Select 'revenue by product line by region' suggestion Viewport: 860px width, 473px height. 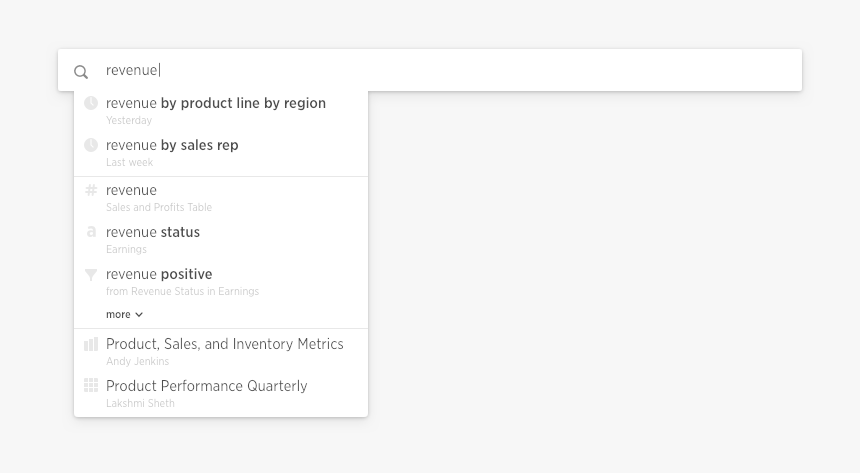[x=221, y=110]
